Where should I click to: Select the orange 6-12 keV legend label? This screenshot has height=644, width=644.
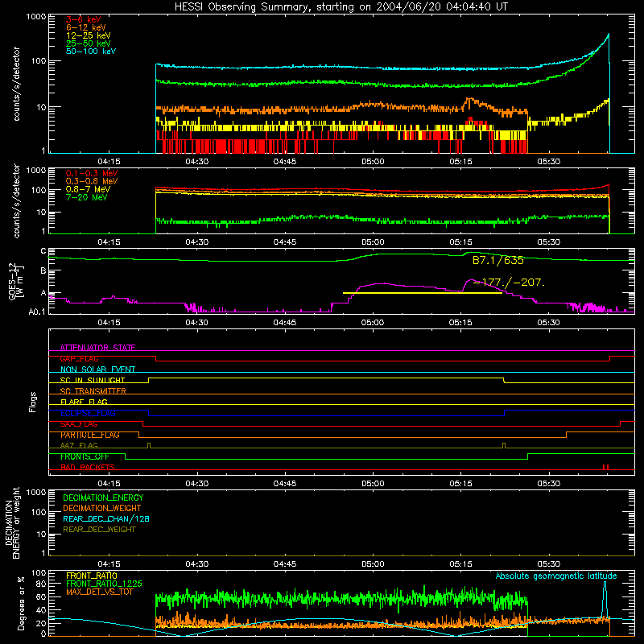(x=86, y=27)
